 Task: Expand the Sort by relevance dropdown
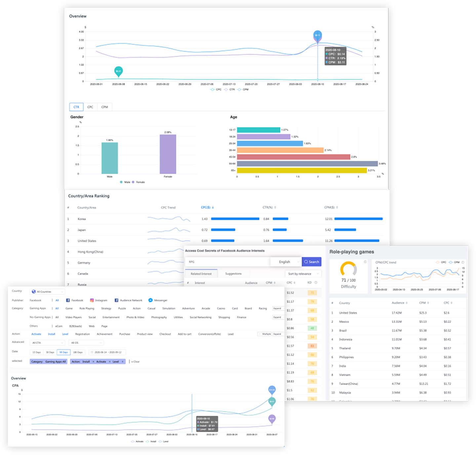coord(303,274)
